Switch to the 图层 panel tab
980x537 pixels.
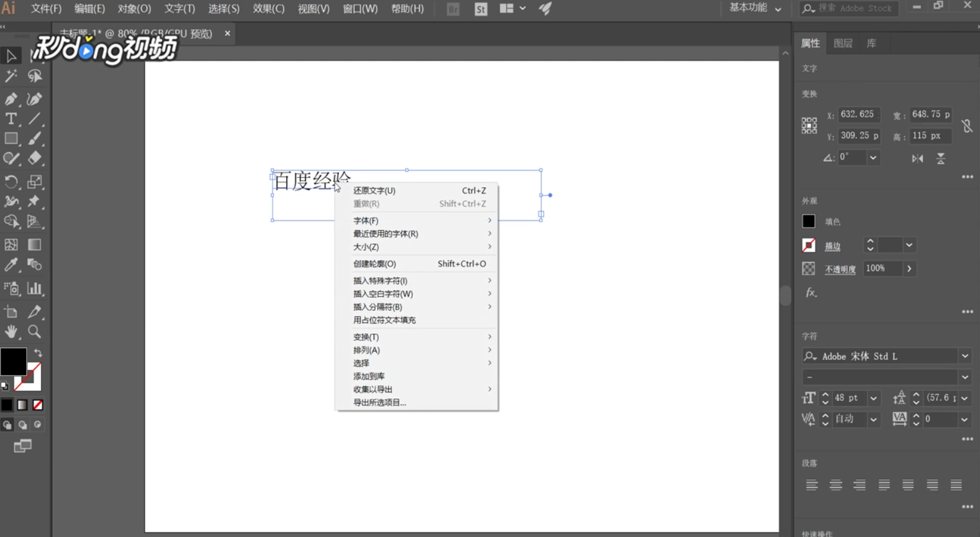pos(843,43)
